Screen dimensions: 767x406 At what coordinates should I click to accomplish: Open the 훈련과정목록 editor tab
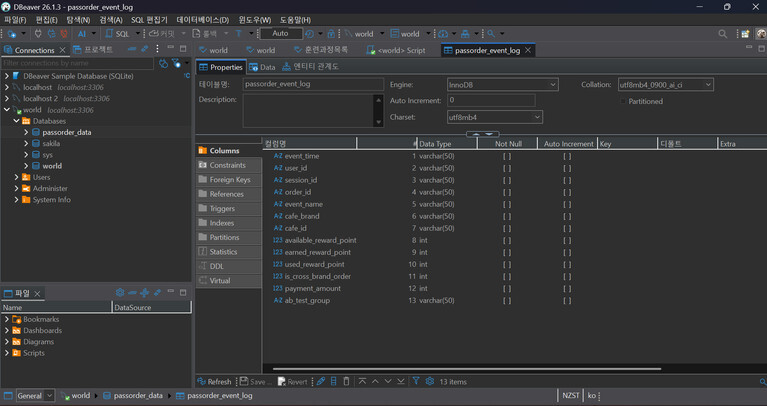321,50
